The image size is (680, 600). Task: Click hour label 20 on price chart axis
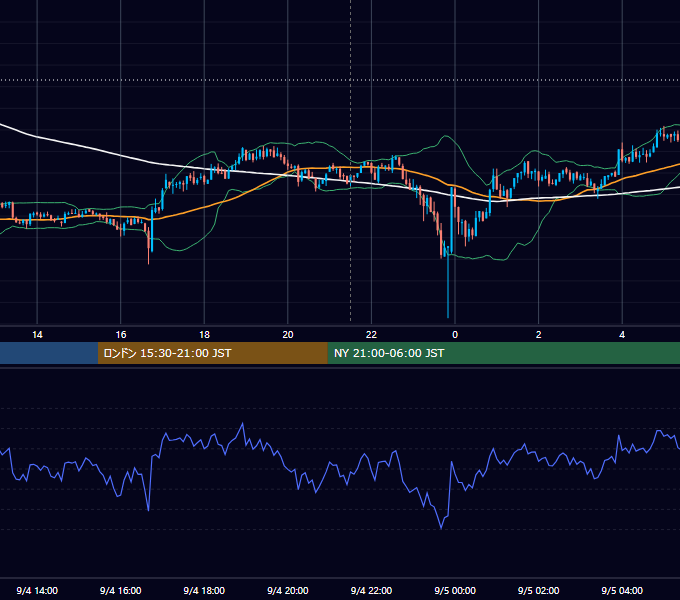(288, 335)
